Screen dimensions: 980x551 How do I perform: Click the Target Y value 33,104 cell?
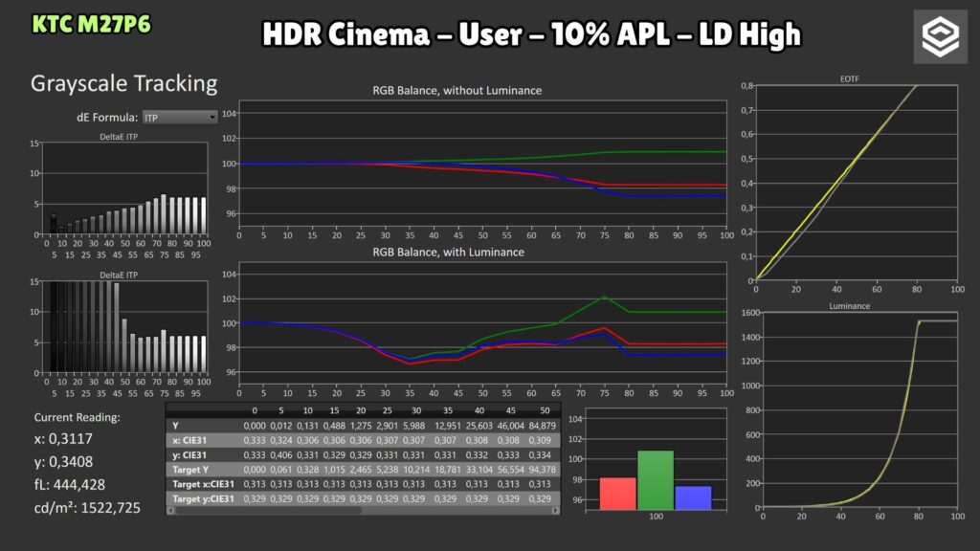(479, 470)
